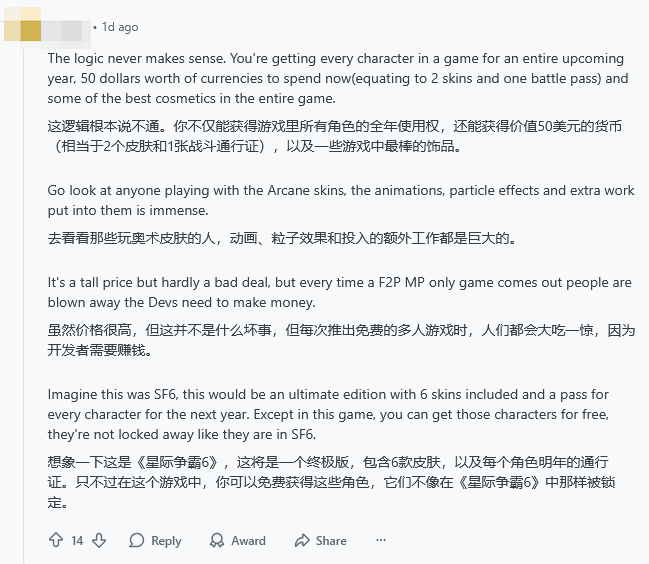649x564 pixels.
Task: Upvote this comment with the up arrow
Action: tap(56, 540)
